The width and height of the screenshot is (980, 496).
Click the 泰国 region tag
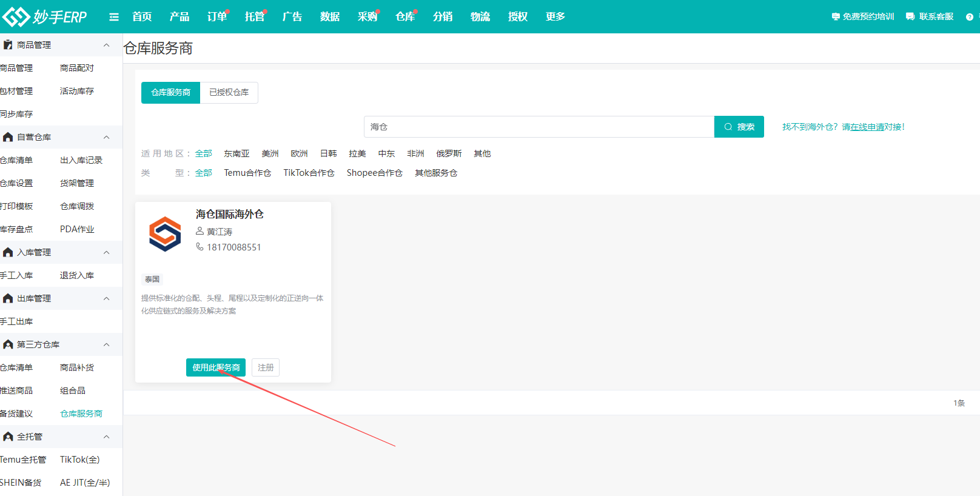152,280
